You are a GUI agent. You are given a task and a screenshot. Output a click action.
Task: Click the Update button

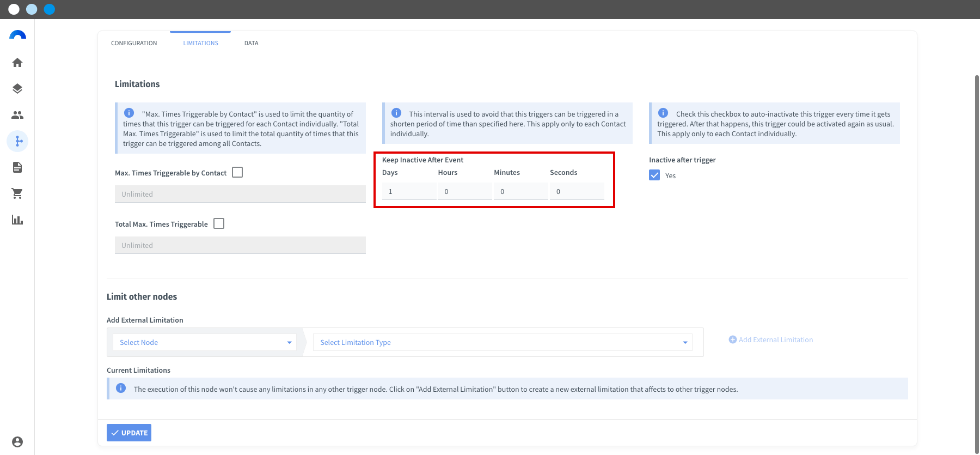coord(129,433)
